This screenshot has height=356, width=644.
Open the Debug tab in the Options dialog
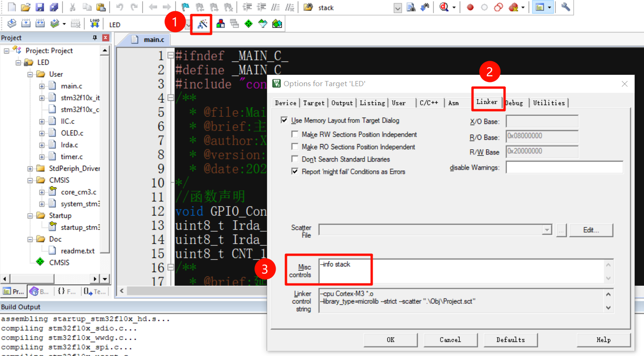[514, 103]
